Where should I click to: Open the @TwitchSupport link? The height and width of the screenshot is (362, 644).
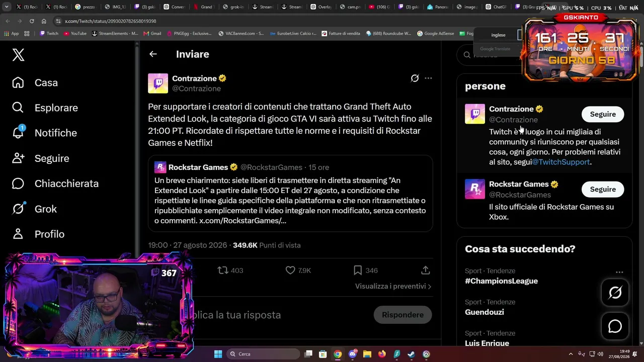point(561,162)
